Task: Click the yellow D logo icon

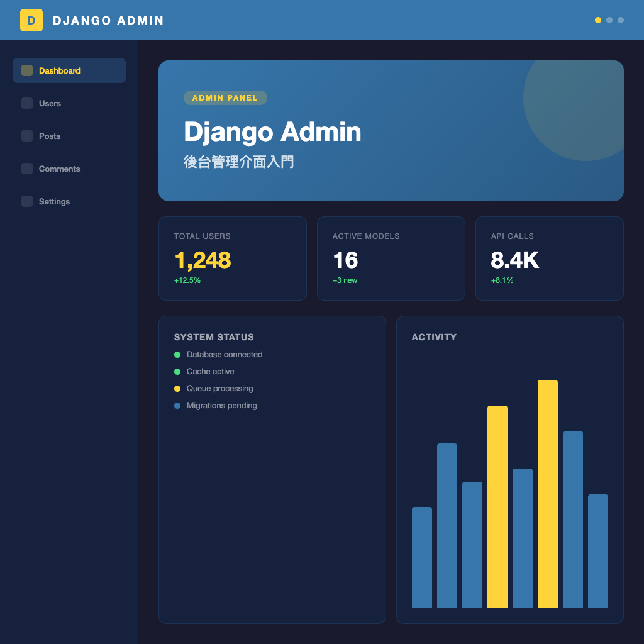Action: pos(31,20)
